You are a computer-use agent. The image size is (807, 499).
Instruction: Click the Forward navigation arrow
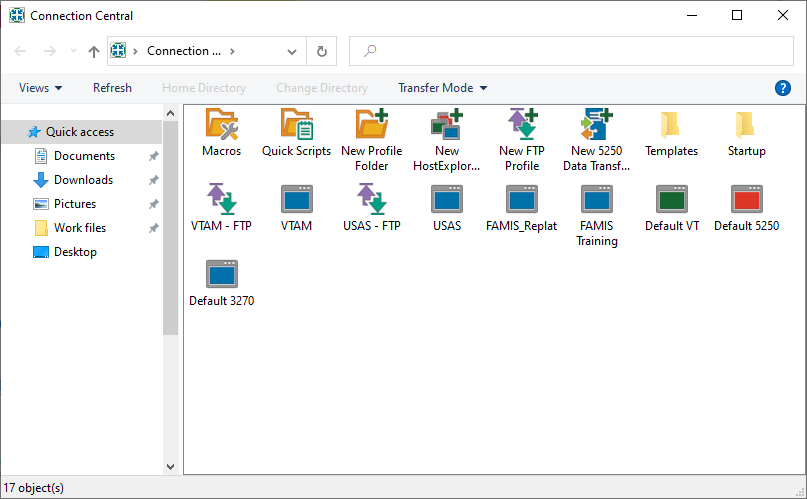(x=49, y=51)
